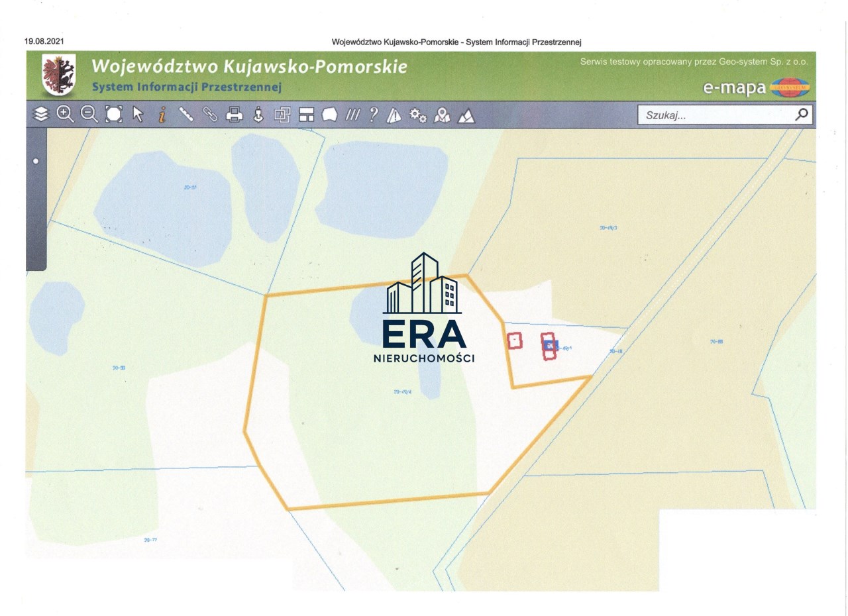Activate the orange info identify tool
848x616 pixels.
pyautogui.click(x=162, y=115)
